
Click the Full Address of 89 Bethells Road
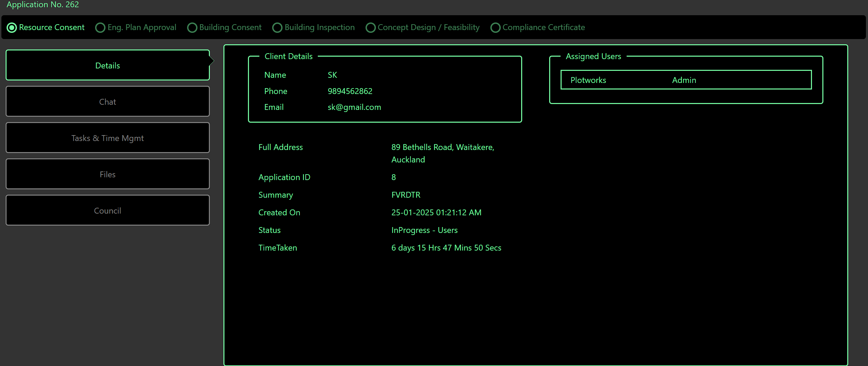coord(443,147)
